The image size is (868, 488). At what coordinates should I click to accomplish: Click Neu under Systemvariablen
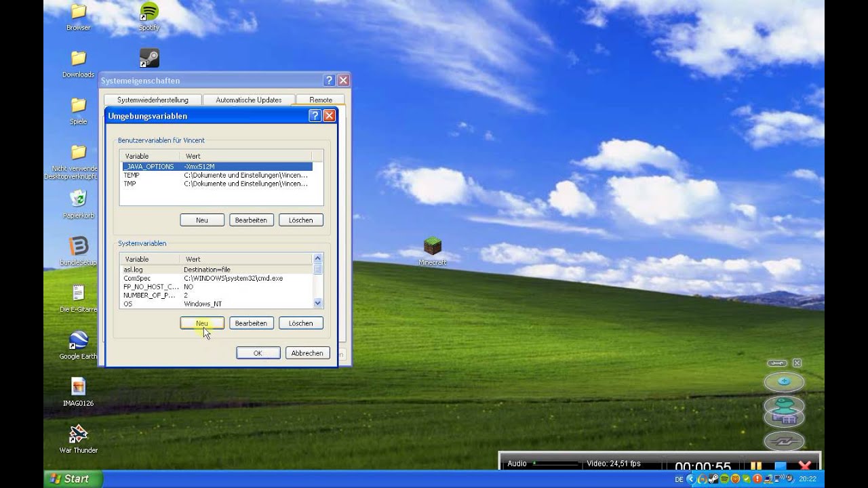[x=202, y=323]
